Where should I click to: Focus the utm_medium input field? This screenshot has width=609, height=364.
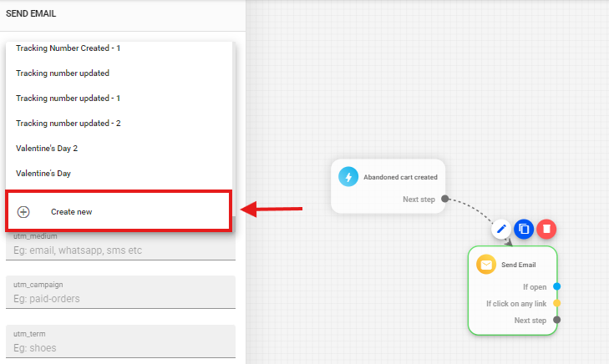[121, 250]
